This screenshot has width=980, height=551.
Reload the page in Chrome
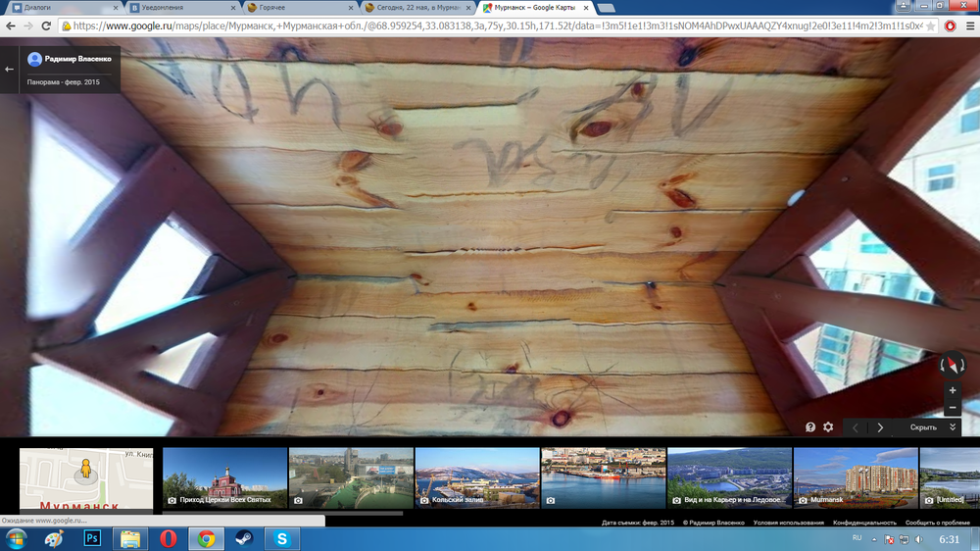pos(46,26)
